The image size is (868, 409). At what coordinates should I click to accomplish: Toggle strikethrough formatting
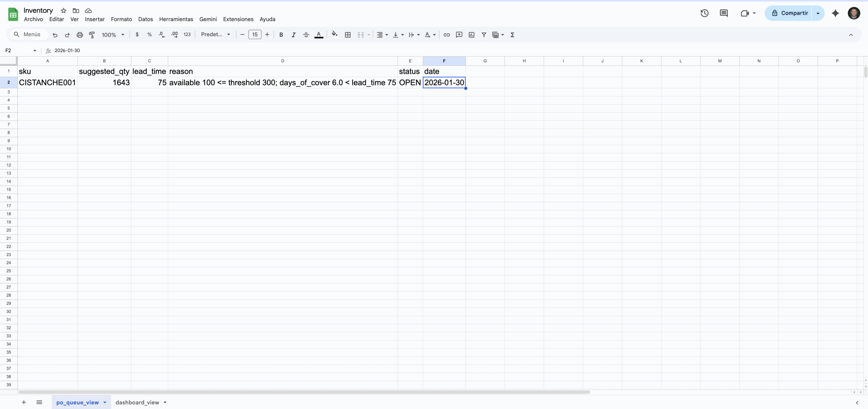(306, 35)
